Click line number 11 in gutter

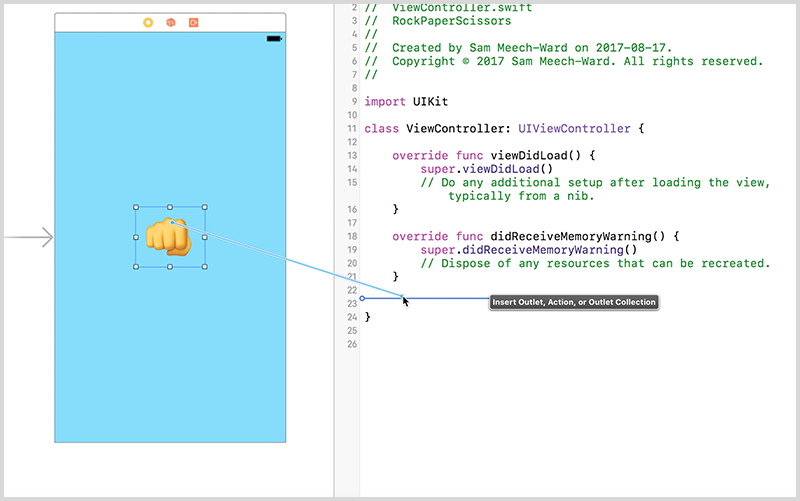350,129
